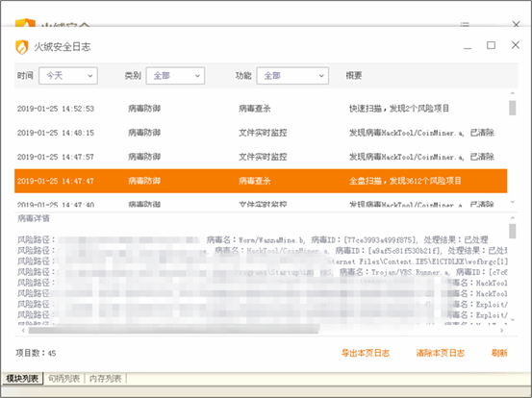Image resolution: width=532 pixels, height=398 pixels.
Task: Open the 时间 dropdown showing 今天
Action: [68, 76]
